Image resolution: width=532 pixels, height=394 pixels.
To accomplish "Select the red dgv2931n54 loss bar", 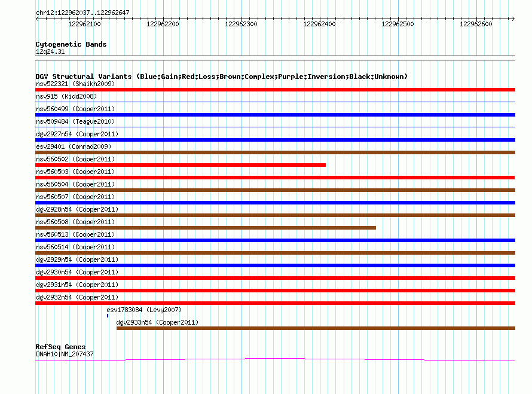I will pos(275,291).
